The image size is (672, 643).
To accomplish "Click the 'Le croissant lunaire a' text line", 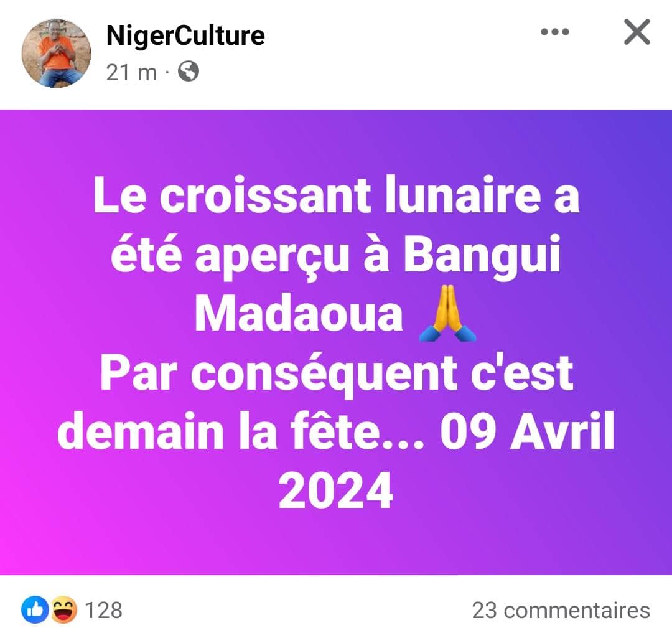I will pyautogui.click(x=336, y=195).
